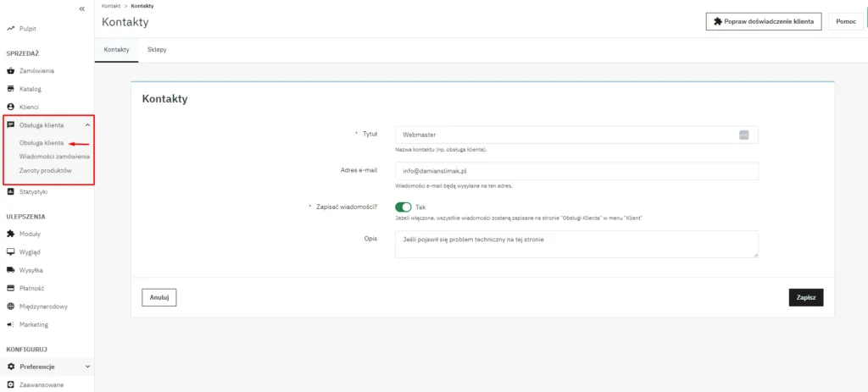
Task: Click the Klienci person icon
Action: coord(11,107)
